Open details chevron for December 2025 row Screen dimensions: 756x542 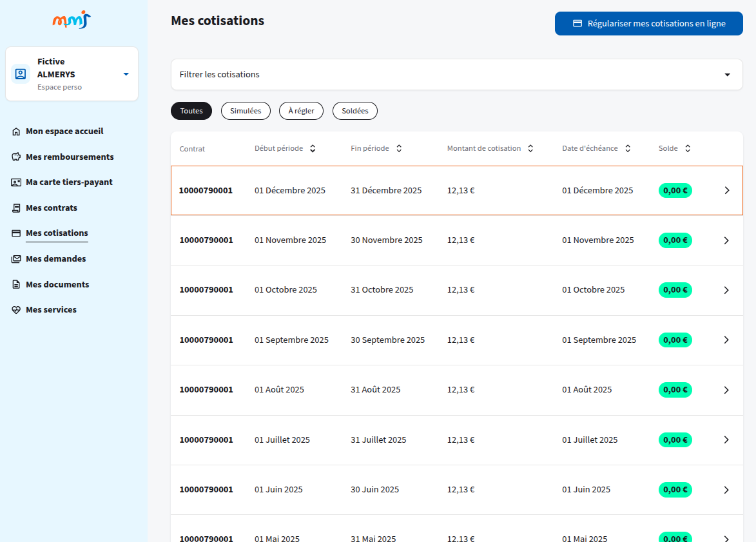(726, 191)
